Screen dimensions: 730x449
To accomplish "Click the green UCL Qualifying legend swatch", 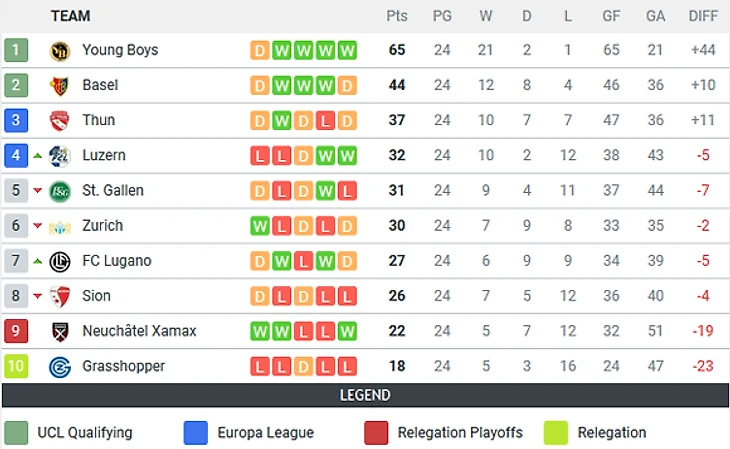I will click(15, 433).
